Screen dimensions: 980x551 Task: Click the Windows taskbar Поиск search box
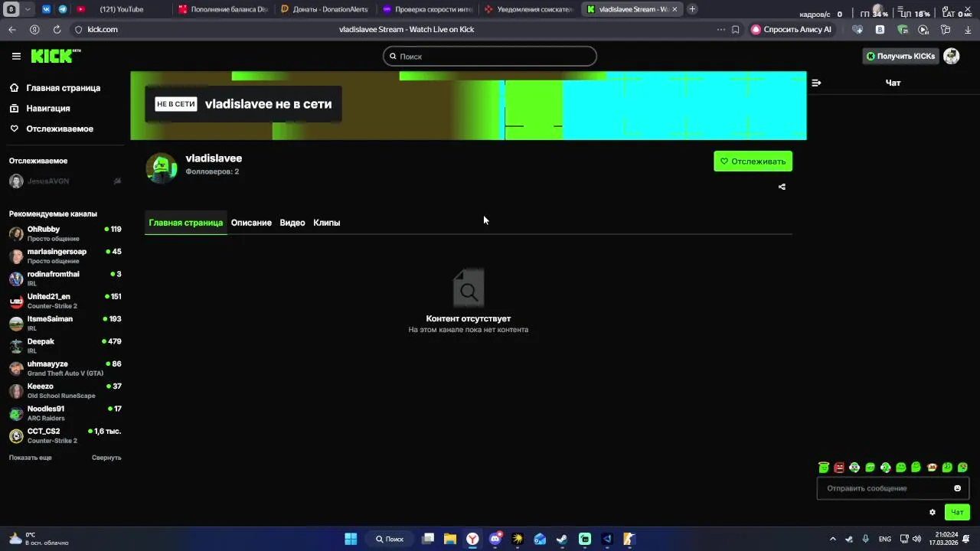(x=389, y=539)
